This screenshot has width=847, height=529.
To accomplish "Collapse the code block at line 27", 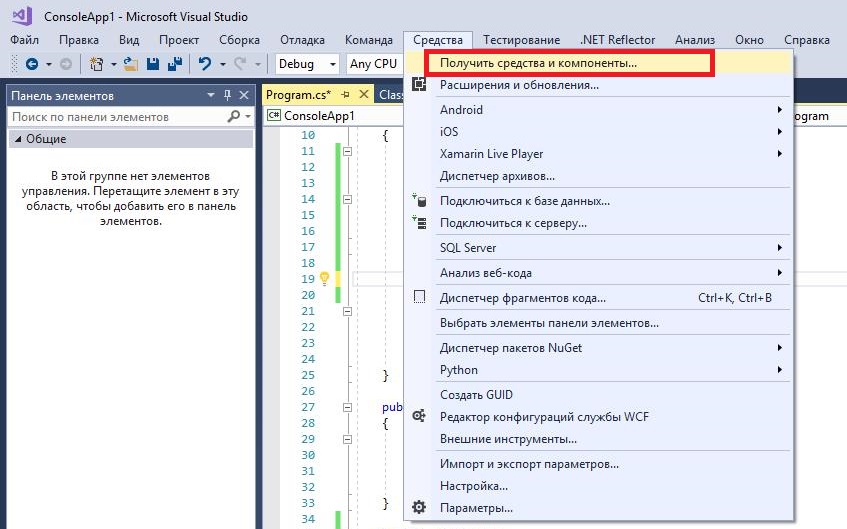I will click(x=347, y=407).
